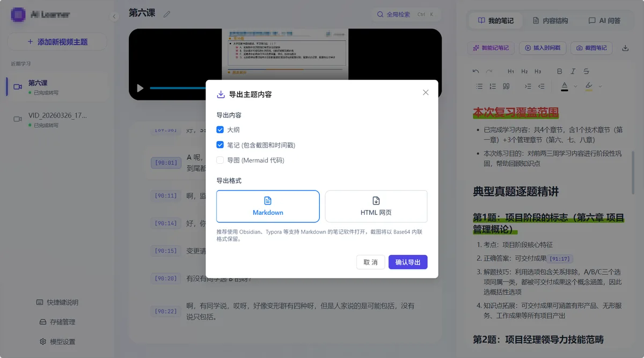Jump to timestamp [90:01] in transcript
The width and height of the screenshot is (644, 358).
coord(166,163)
